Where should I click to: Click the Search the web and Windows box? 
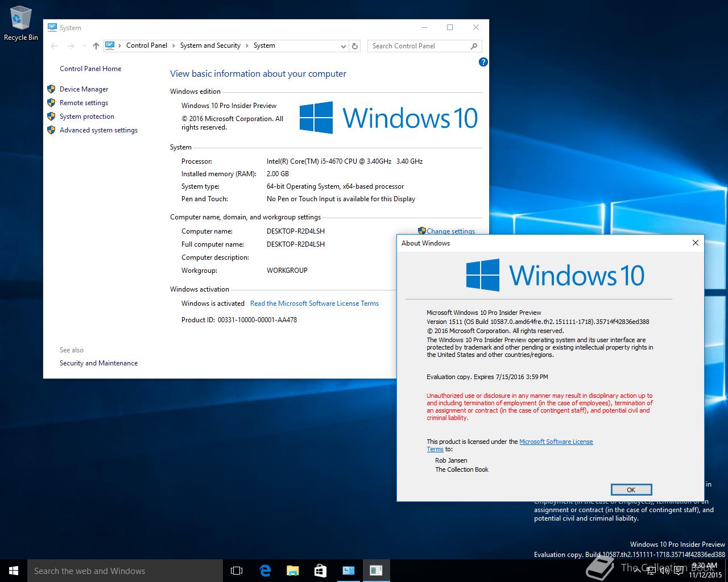[125, 571]
